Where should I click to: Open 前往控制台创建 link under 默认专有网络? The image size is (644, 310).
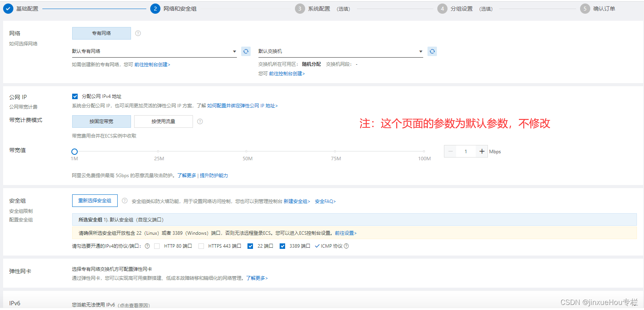tap(152, 65)
